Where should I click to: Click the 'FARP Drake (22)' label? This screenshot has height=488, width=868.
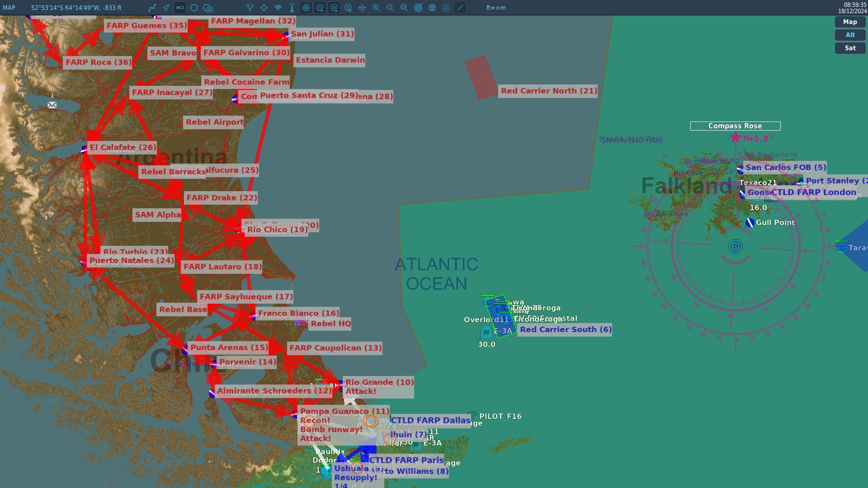222,198
